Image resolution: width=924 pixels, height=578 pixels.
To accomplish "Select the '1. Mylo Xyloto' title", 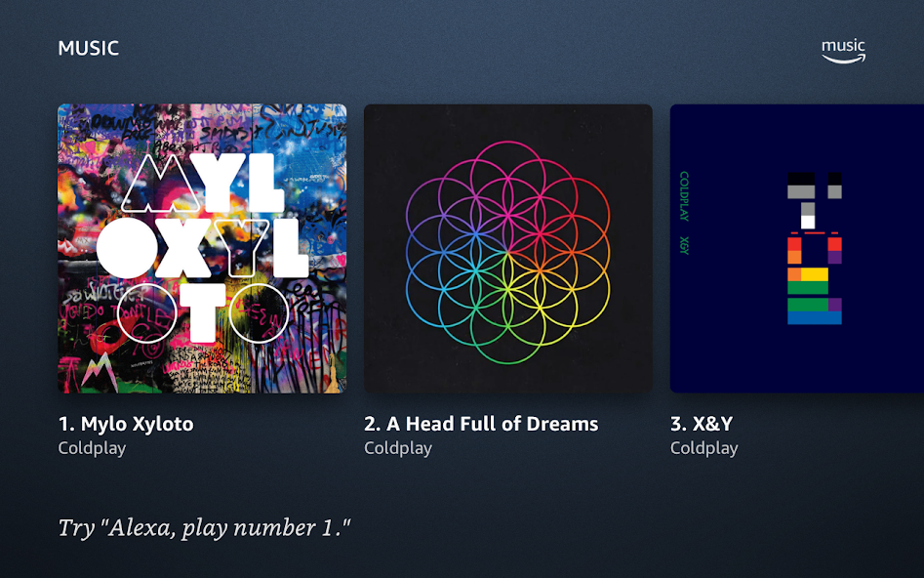I will point(126,424).
